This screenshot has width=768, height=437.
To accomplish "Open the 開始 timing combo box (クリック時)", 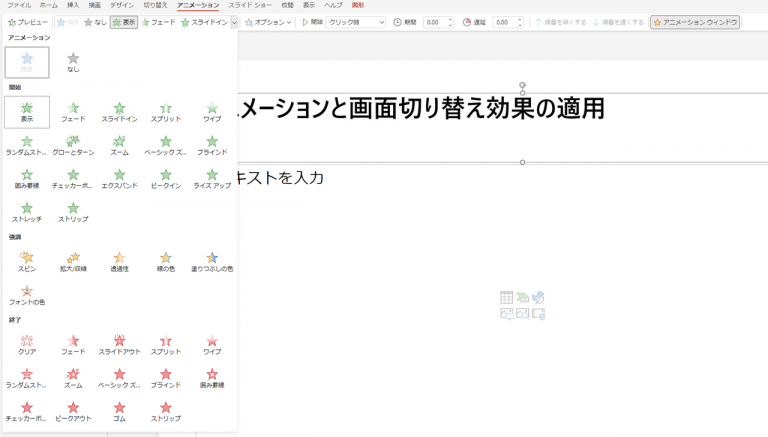I will (x=356, y=22).
